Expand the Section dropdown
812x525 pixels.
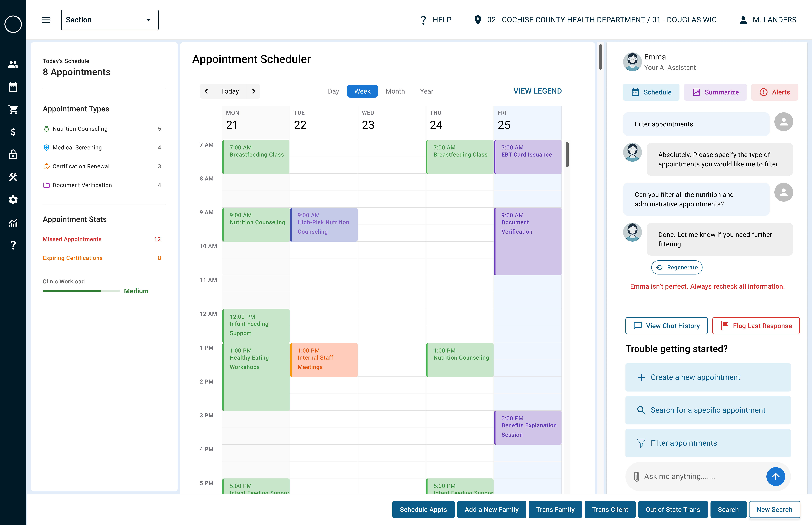click(110, 20)
